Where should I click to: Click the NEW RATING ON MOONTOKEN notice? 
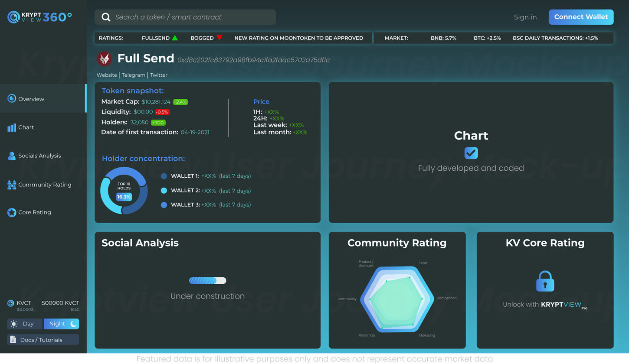[x=299, y=38]
